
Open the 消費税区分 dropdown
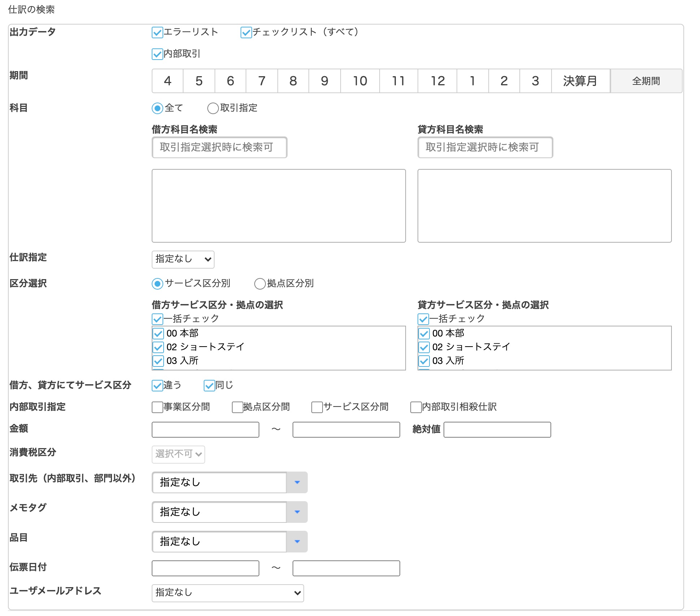[178, 455]
